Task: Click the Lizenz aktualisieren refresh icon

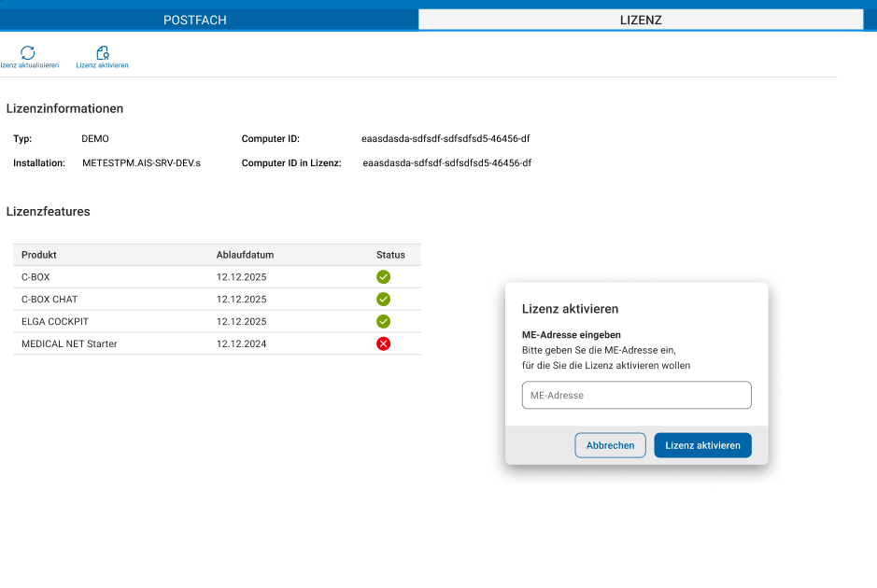Action: (28, 52)
